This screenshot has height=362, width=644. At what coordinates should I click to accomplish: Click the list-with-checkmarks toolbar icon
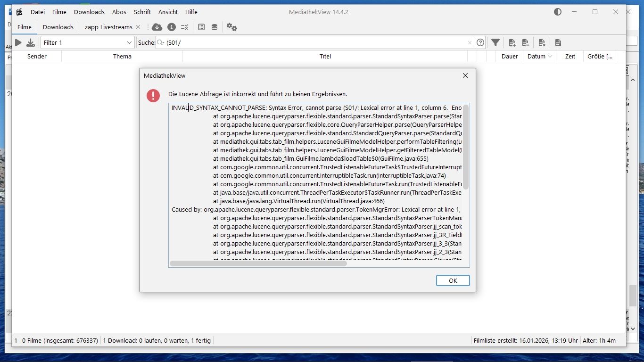tap(185, 27)
